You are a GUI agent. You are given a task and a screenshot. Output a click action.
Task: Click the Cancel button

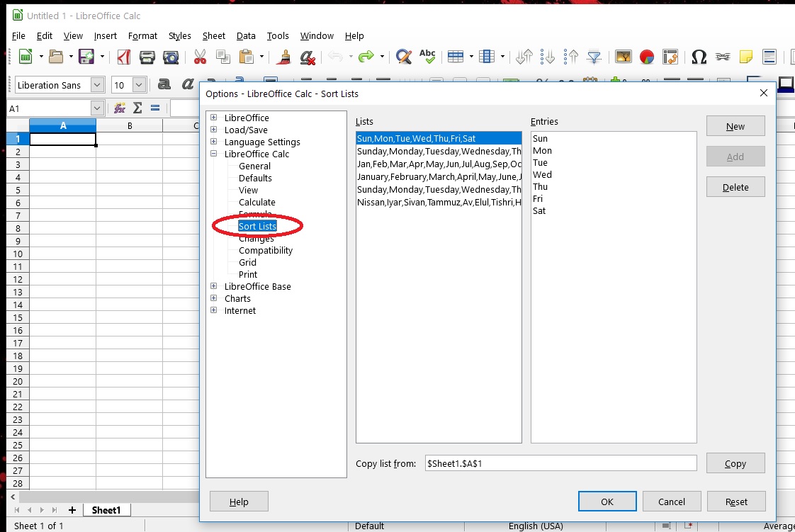tap(671, 502)
